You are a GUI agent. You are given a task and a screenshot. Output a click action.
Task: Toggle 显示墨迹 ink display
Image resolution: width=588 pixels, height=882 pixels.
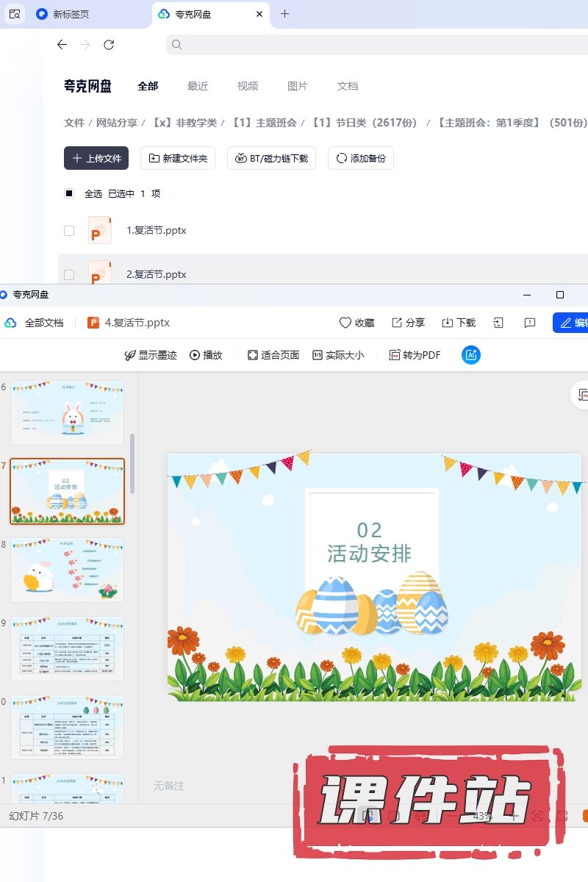[x=151, y=355]
